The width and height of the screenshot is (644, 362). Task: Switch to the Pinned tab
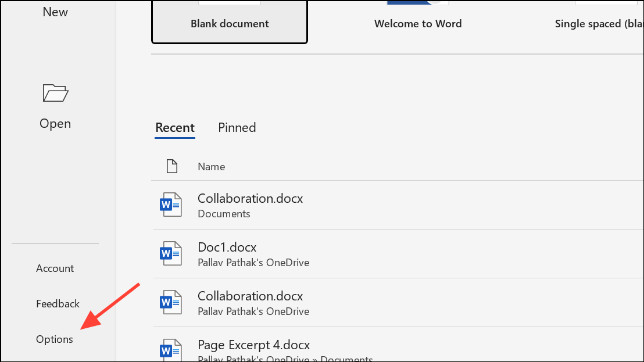click(x=237, y=127)
